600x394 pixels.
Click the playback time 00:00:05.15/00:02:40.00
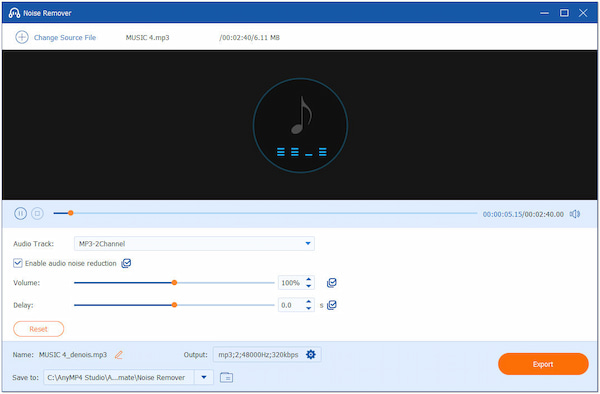(523, 214)
